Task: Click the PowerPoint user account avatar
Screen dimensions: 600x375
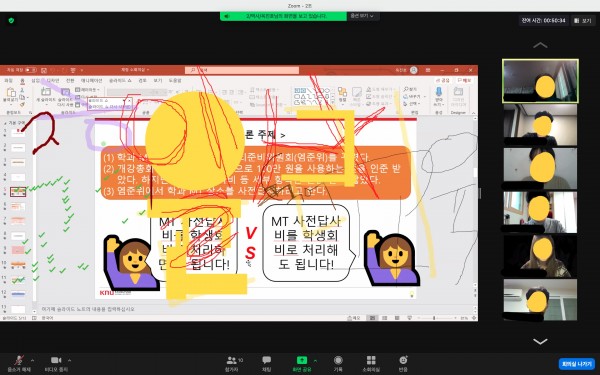Action: 414,70
